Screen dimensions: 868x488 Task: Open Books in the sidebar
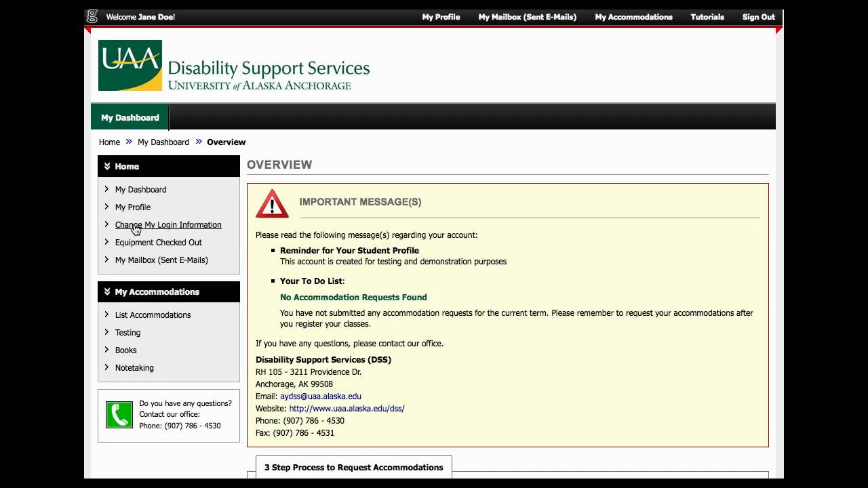[x=125, y=350]
